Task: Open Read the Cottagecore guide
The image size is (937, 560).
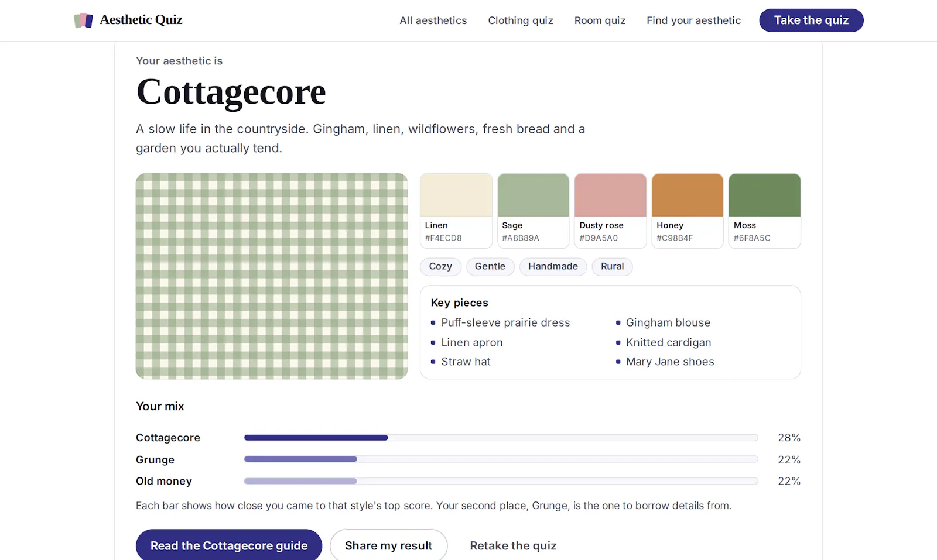Action: point(229,545)
